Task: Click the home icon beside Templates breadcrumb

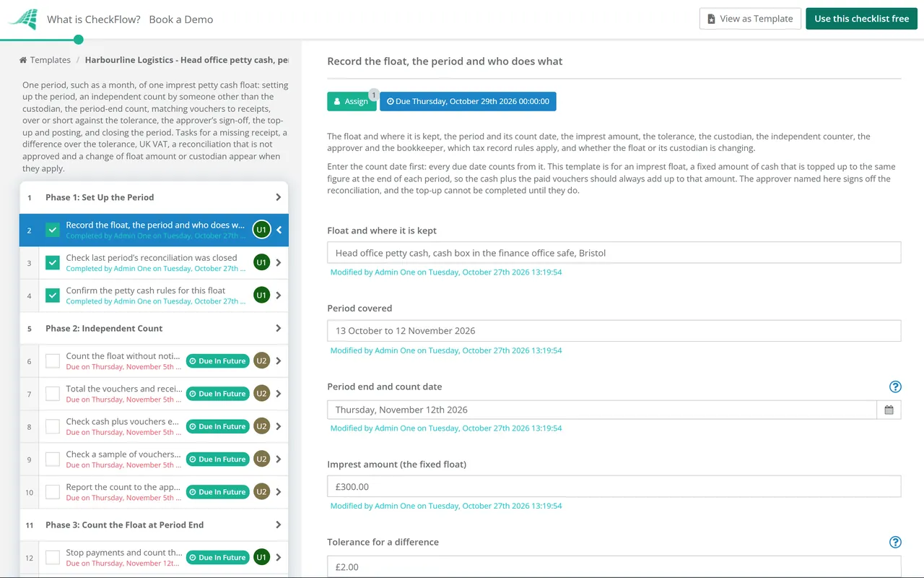Action: pos(23,60)
